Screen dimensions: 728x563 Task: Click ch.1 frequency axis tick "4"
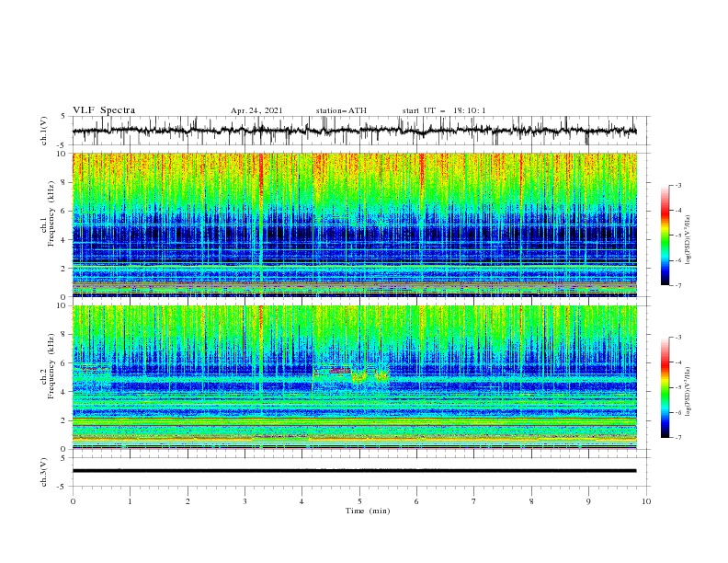coord(64,240)
